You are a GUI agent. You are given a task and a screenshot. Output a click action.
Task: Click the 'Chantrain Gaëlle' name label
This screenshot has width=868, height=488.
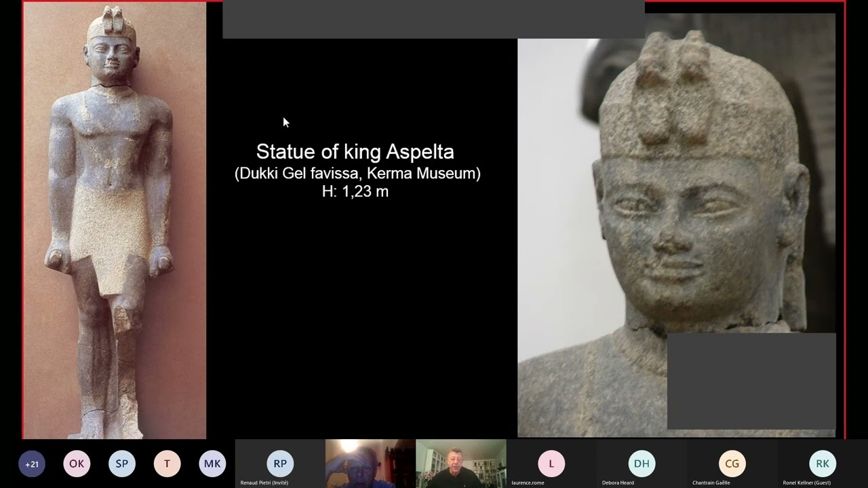tap(711, 483)
